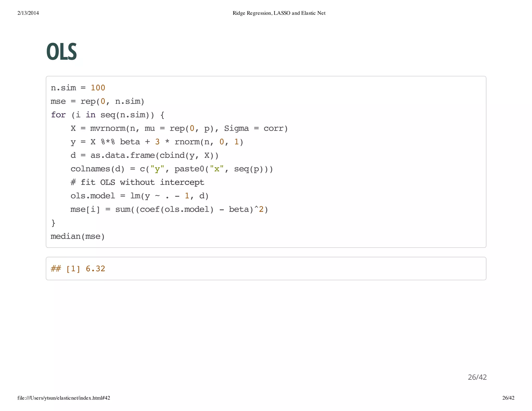Screen dimensions: 532x411
Task: Click the as.data.frame line
Action: 144,155
